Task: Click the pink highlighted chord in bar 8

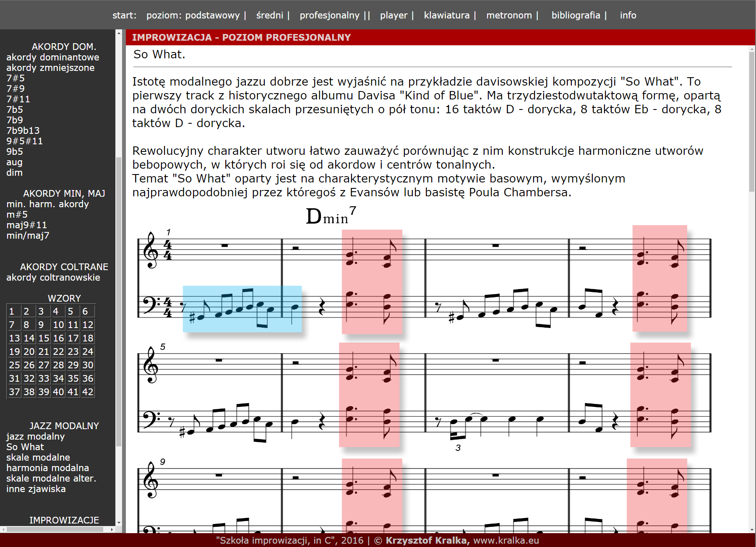Action: [660, 394]
